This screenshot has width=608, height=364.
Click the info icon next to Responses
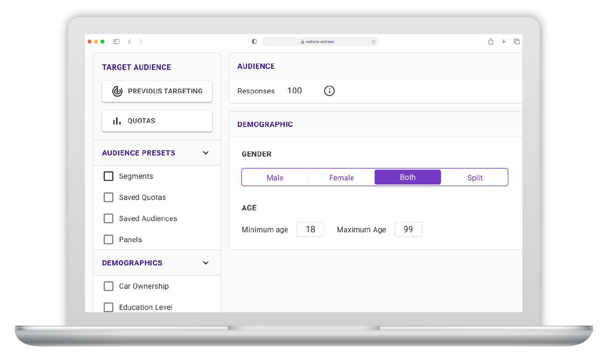329,91
